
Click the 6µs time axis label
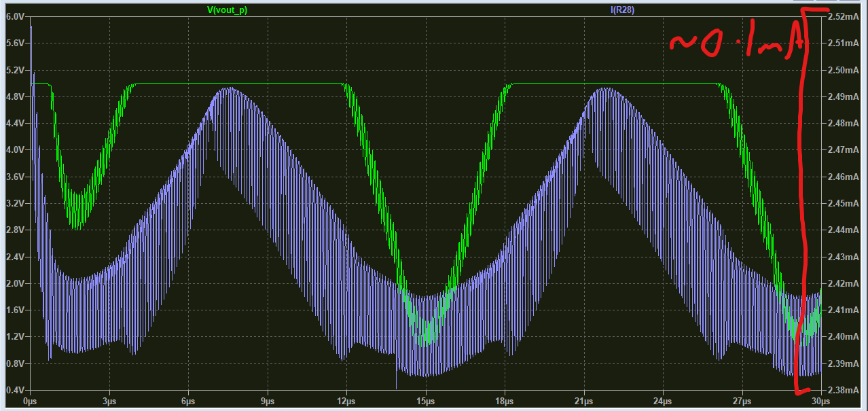188,401
